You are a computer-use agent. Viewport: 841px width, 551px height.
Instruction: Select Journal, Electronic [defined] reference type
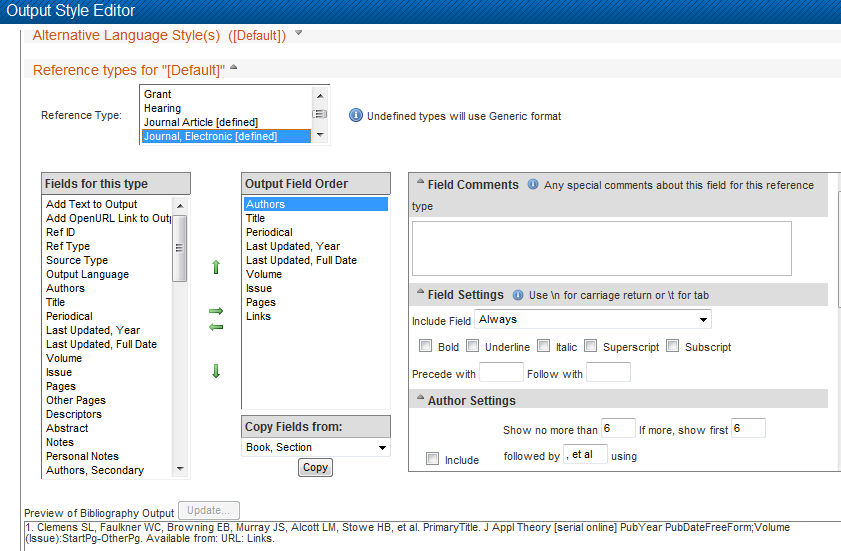(226, 136)
